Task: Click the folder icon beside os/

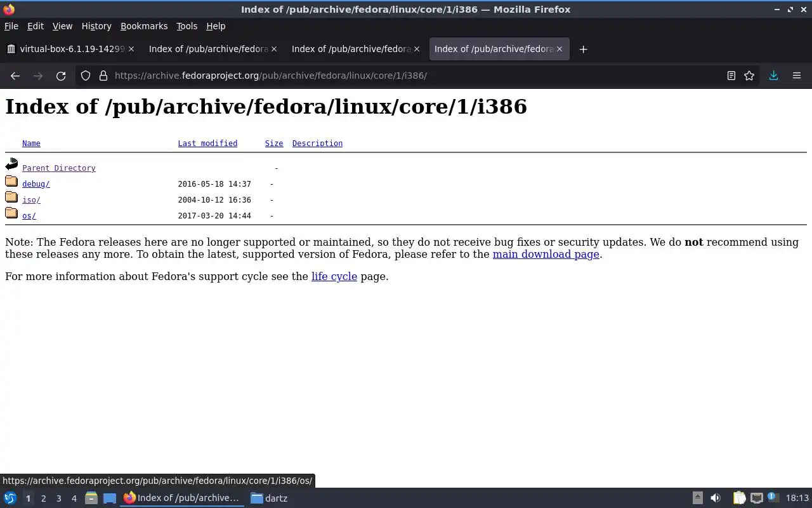Action: click(11, 213)
